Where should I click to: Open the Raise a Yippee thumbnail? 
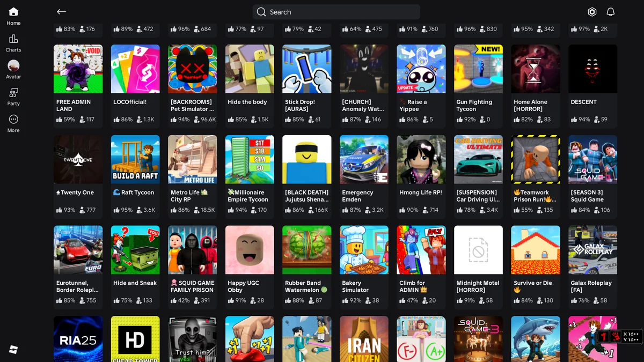(421, 69)
